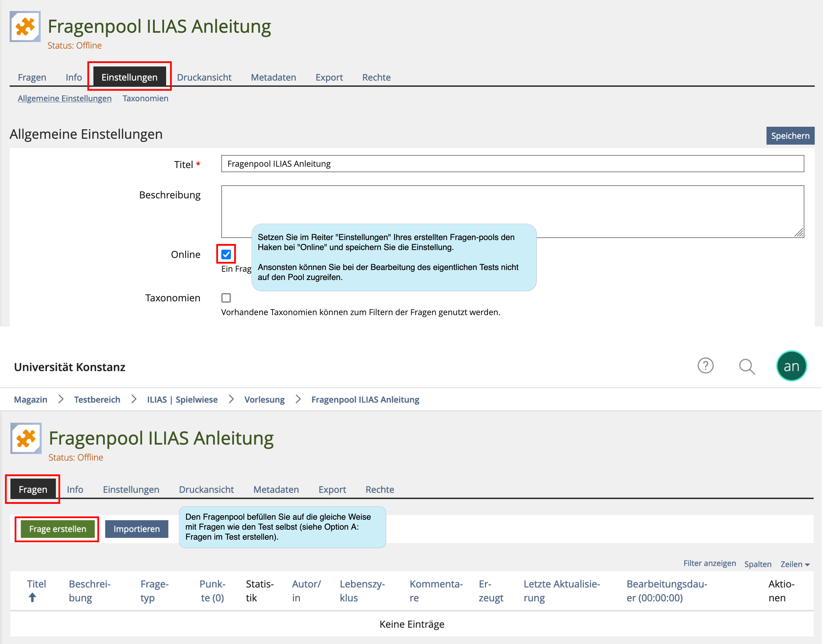Click the lower Fragenpool ILIAS Anleitung heading
The width and height of the screenshot is (823, 644).
tap(161, 438)
